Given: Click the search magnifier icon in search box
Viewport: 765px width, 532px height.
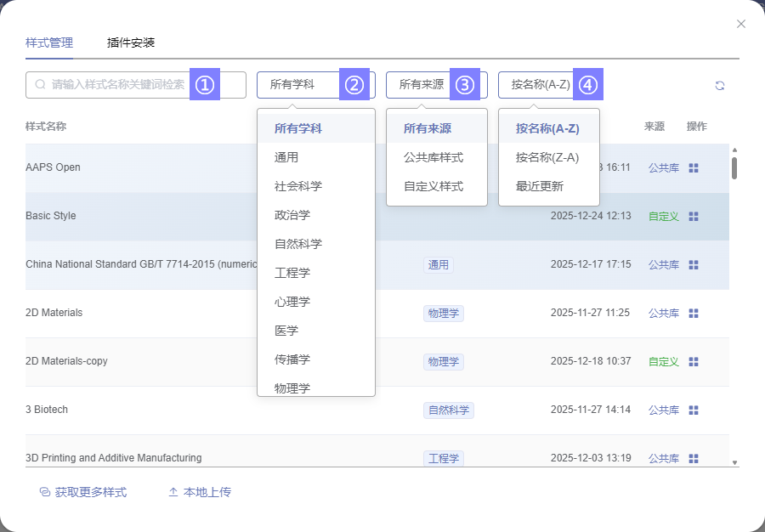Looking at the screenshot, I should [x=40, y=85].
